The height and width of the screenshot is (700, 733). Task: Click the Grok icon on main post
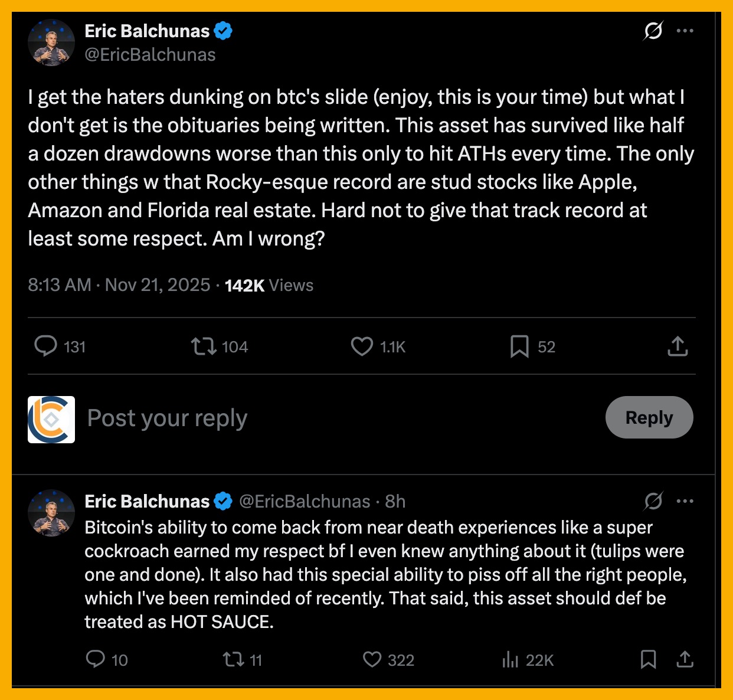[x=653, y=31]
